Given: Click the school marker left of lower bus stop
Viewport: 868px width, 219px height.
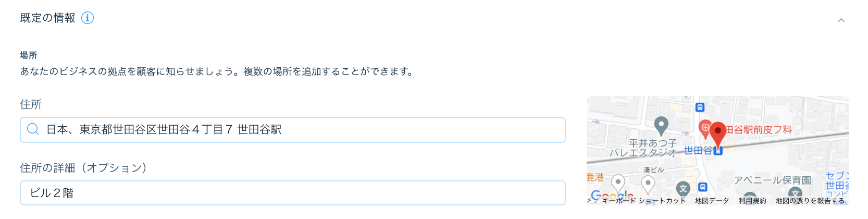Looking at the screenshot, I should point(683,188).
